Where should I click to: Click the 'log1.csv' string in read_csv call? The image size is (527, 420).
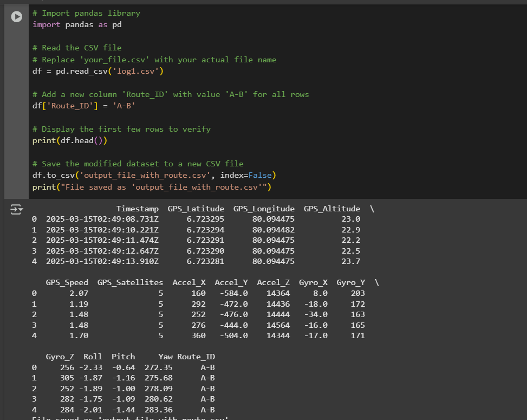(x=136, y=72)
